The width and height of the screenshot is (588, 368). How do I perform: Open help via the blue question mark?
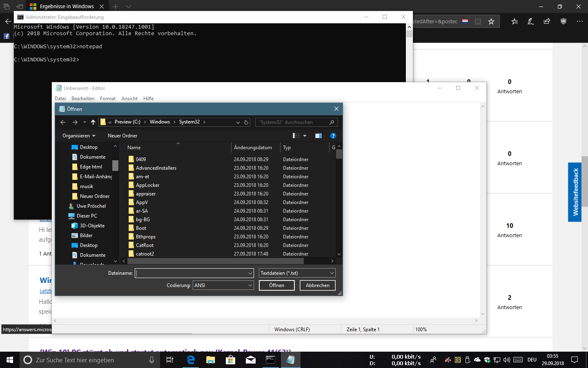click(333, 136)
